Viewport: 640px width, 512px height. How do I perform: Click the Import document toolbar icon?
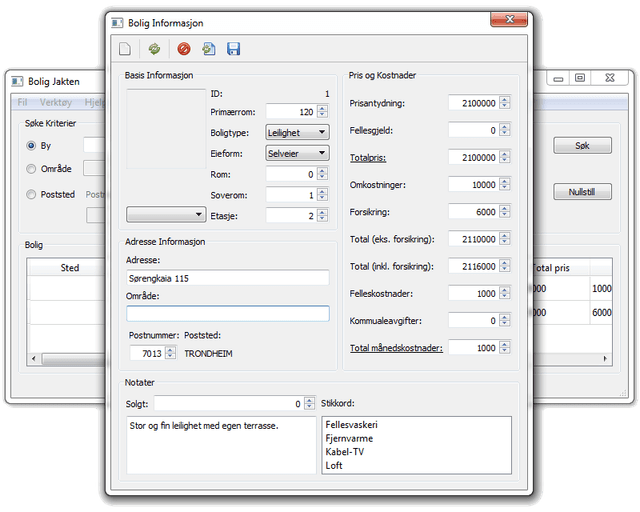[x=208, y=48]
